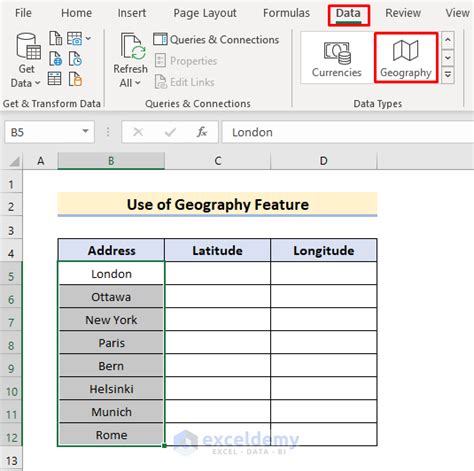Select column D header
The image size is (474, 471).
coord(324,161)
